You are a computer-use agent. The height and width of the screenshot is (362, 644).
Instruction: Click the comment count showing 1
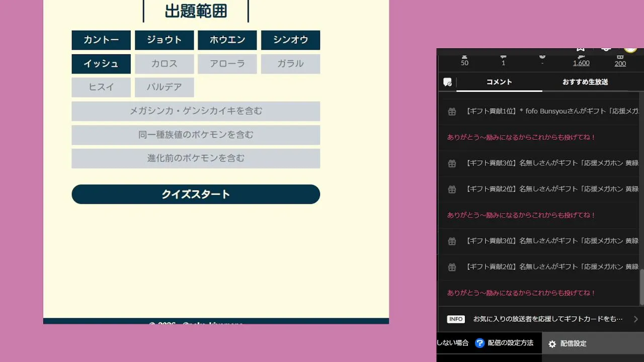pos(503,63)
